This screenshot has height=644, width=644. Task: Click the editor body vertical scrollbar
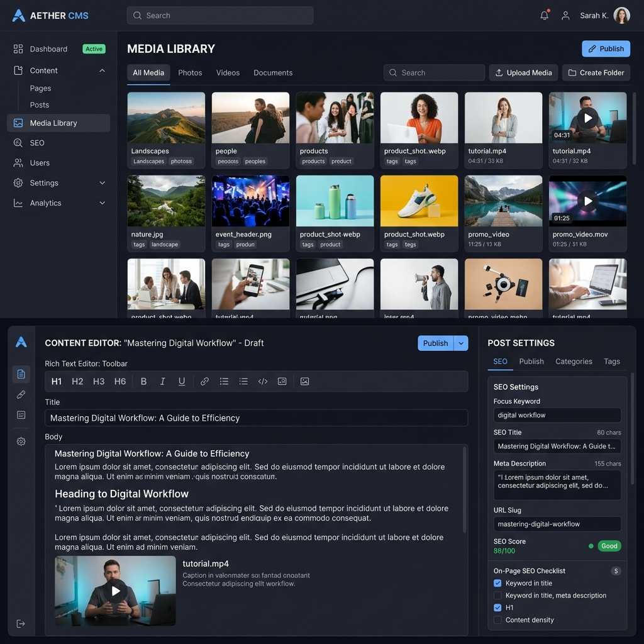pos(465,489)
